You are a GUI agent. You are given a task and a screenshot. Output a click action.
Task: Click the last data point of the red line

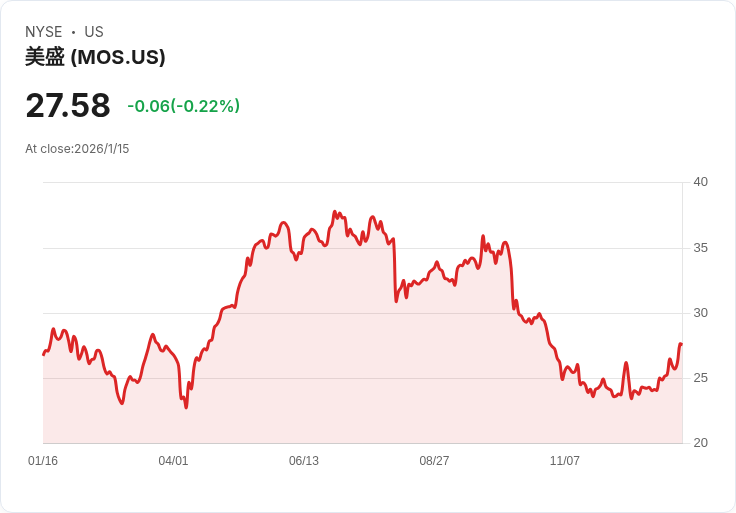tap(681, 344)
